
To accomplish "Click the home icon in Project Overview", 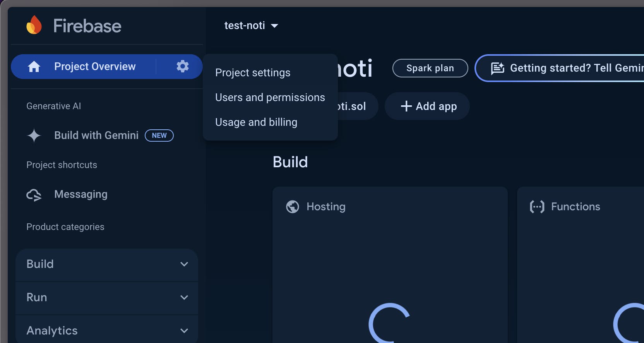I will [x=34, y=67].
